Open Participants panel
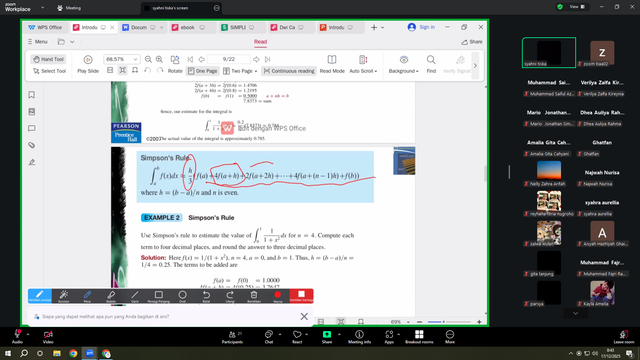640x360 pixels. [233, 337]
